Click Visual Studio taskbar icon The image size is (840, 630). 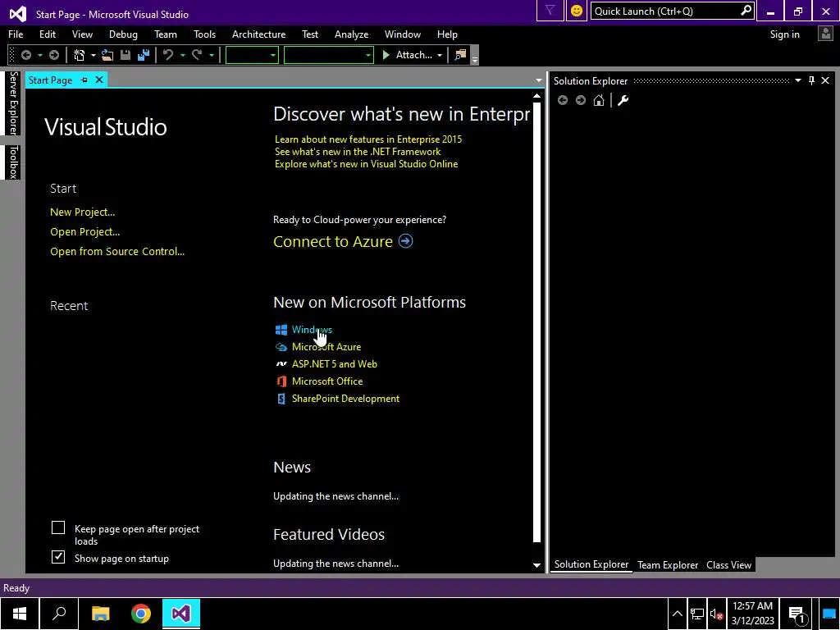(x=181, y=614)
